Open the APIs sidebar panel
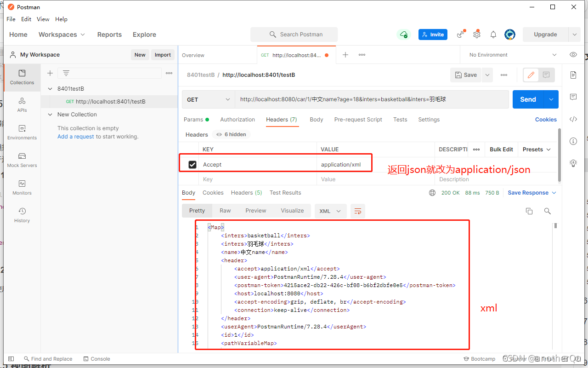The height and width of the screenshot is (368, 588). tap(22, 104)
